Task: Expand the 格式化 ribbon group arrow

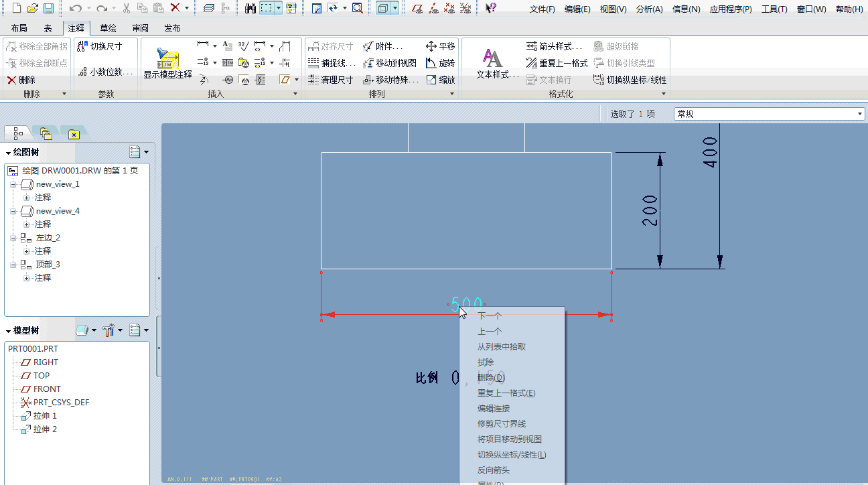Action: [665, 94]
